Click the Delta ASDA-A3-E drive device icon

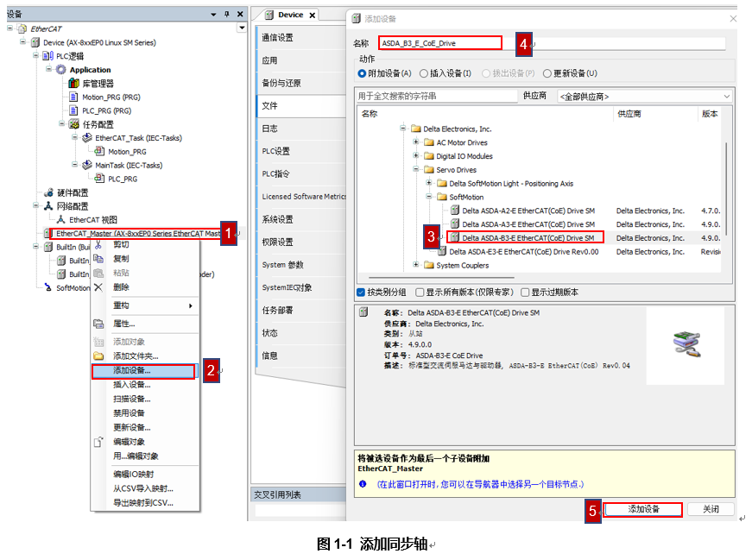(455, 223)
